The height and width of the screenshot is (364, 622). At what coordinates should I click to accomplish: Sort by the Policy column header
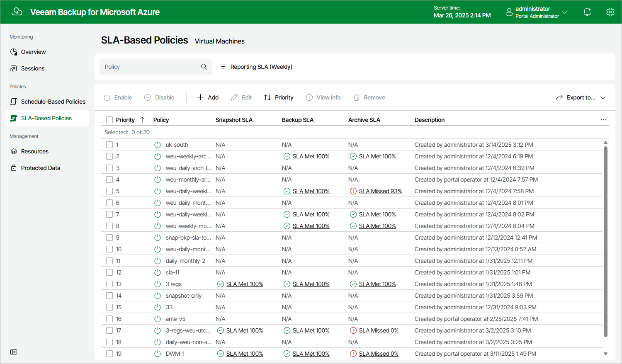click(x=161, y=120)
